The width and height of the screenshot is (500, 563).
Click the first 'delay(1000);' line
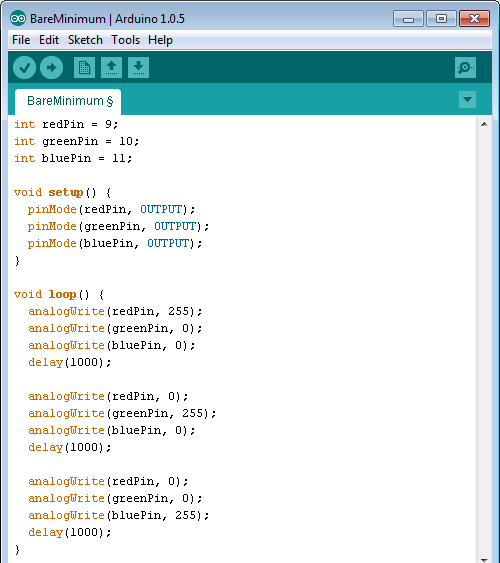[70, 362]
